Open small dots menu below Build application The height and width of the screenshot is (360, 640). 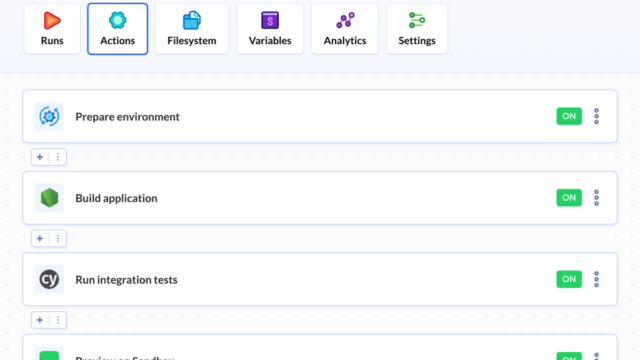tap(58, 239)
